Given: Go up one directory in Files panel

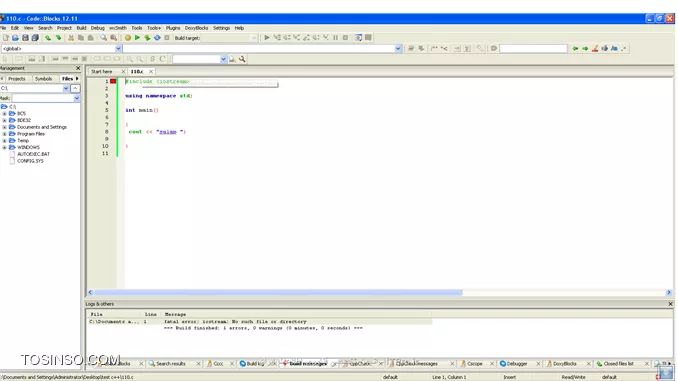Looking at the screenshot, I should [x=75, y=88].
